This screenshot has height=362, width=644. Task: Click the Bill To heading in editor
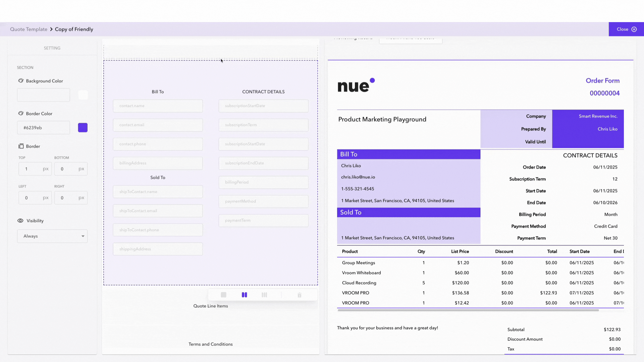158,92
